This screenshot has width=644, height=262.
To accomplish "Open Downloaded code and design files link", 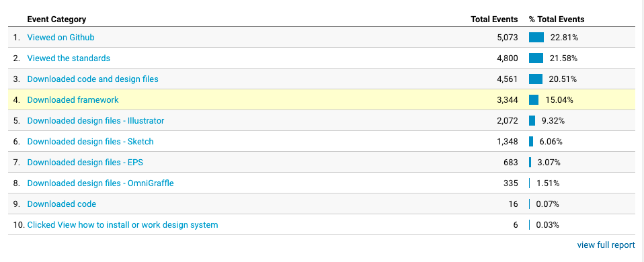I will [x=93, y=79].
